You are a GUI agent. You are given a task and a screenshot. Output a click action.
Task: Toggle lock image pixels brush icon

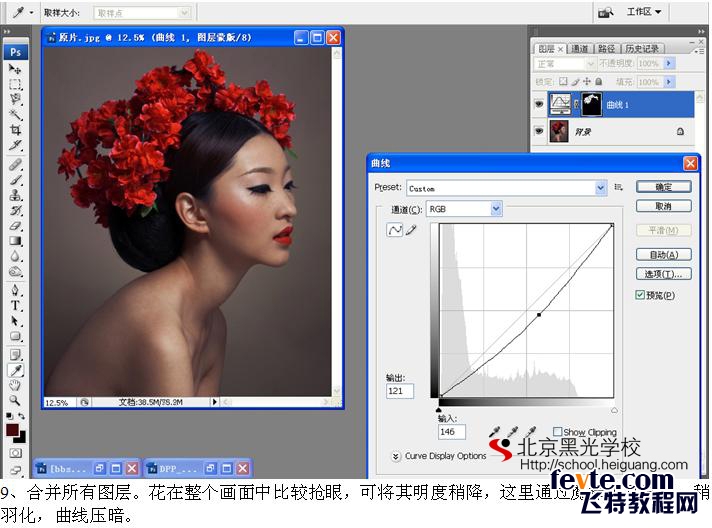(x=575, y=82)
